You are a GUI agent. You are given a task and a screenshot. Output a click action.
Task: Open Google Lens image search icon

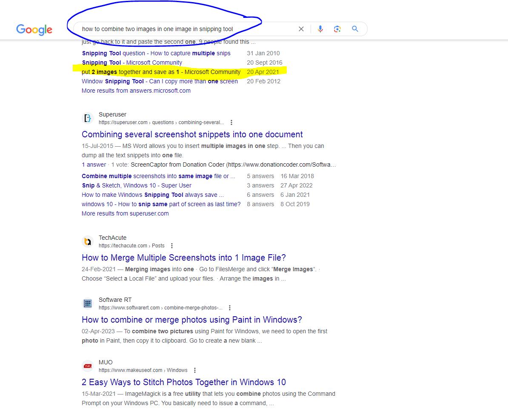[337, 29]
